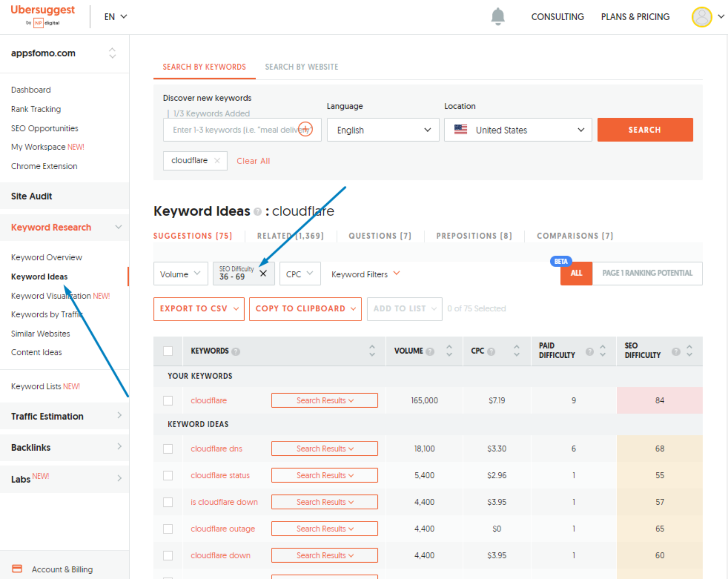Viewport: 728px width, 579px height.
Task: Switch project using appsfomo.com selector arrows
Action: coord(112,53)
